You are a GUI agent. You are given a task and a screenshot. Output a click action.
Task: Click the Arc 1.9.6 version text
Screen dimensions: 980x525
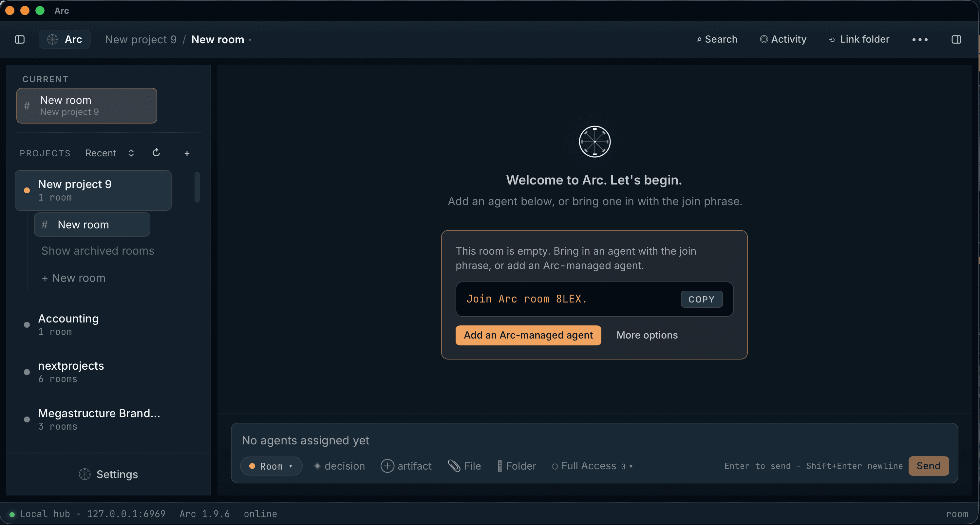[205, 514]
